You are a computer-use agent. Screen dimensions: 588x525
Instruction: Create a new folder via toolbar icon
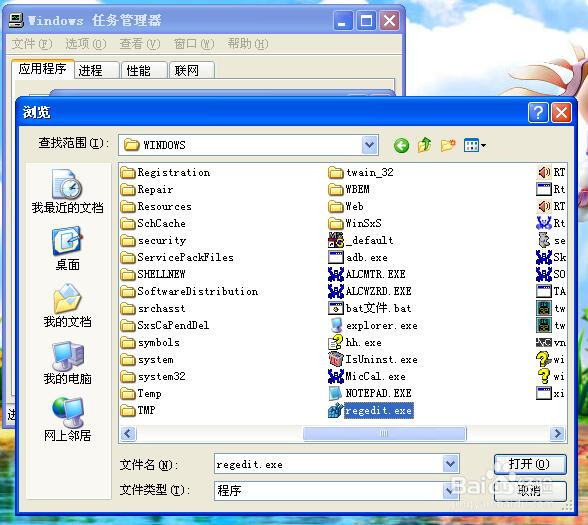click(448, 145)
